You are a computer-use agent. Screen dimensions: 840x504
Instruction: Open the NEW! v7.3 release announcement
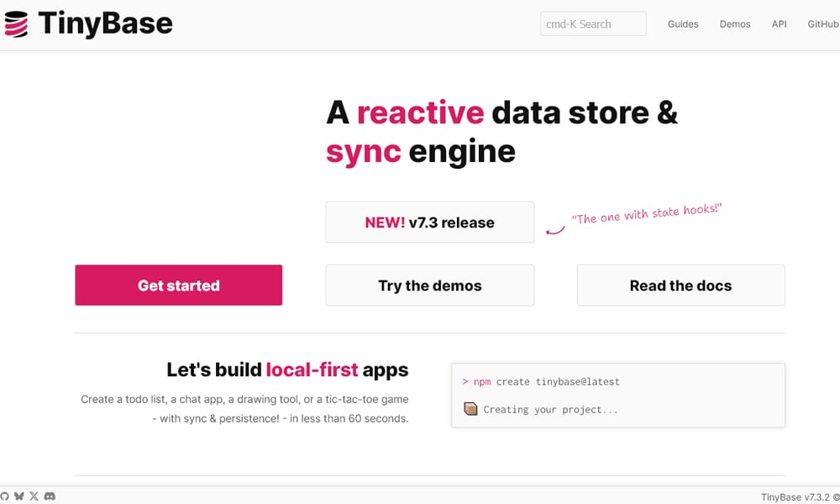[x=429, y=222]
